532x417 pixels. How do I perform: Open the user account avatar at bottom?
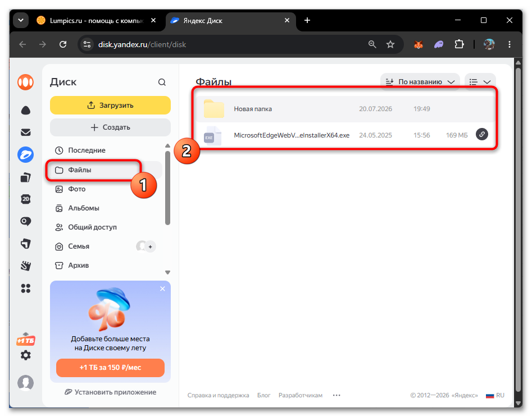[x=25, y=383]
